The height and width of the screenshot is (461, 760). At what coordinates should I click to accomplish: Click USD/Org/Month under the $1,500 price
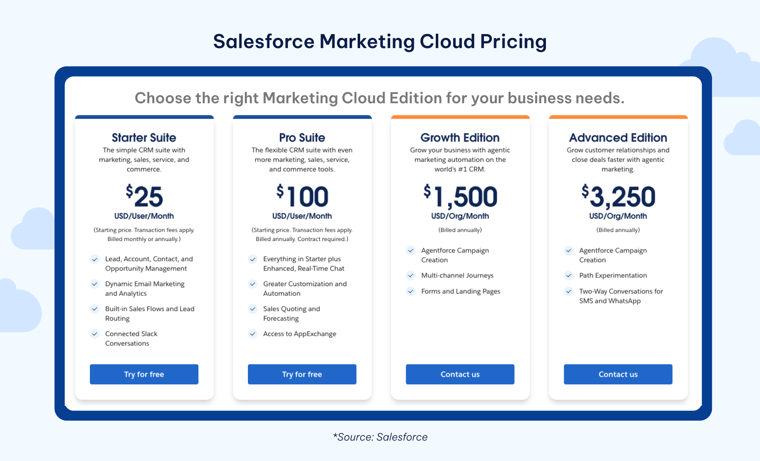460,216
